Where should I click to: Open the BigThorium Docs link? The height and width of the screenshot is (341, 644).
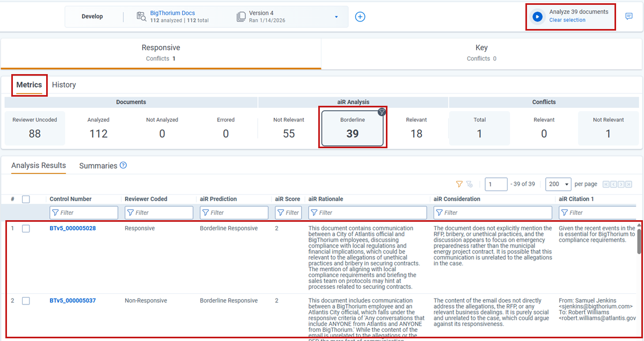pyautogui.click(x=172, y=13)
